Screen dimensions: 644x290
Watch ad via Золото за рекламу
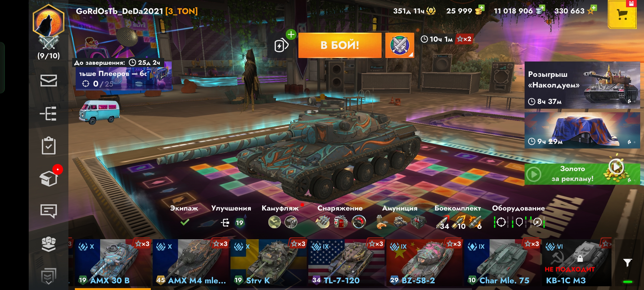tap(582, 174)
